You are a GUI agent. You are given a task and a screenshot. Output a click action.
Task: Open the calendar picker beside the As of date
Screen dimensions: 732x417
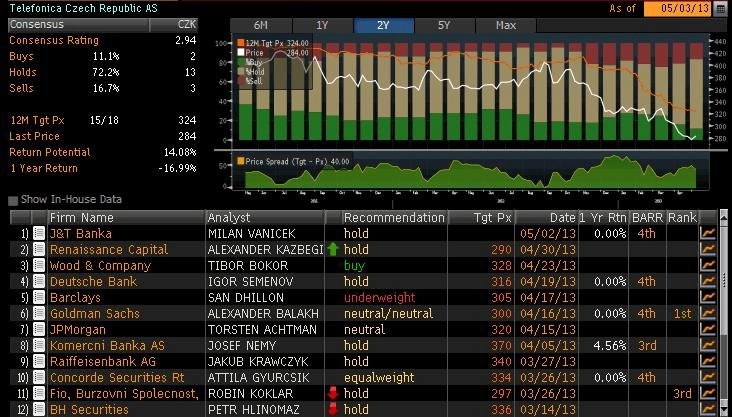click(720, 8)
